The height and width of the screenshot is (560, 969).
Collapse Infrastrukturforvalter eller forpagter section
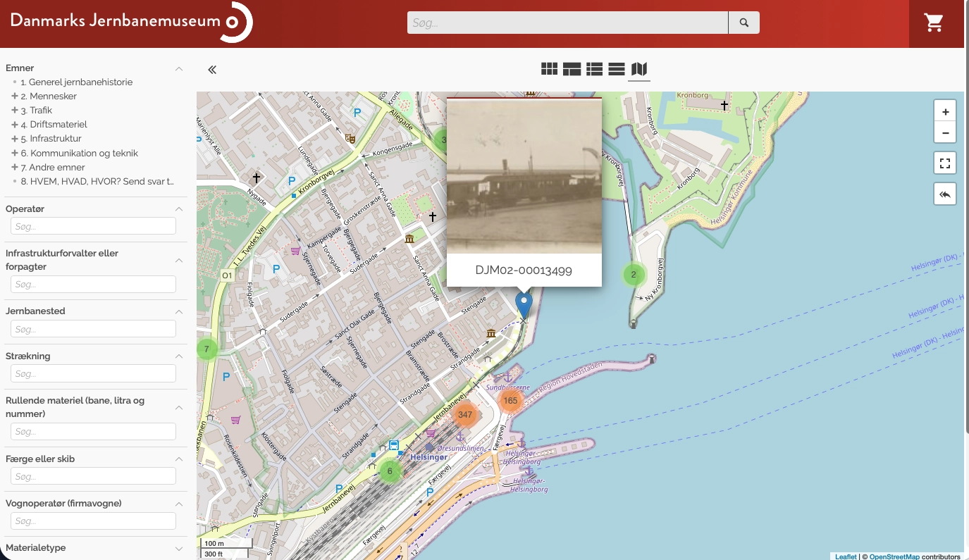[179, 260]
